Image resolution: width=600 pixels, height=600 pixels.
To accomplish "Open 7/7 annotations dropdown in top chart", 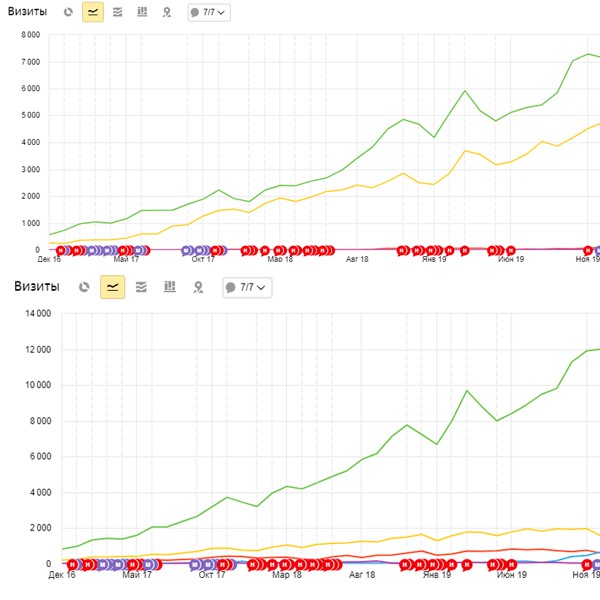I will 209,12.
